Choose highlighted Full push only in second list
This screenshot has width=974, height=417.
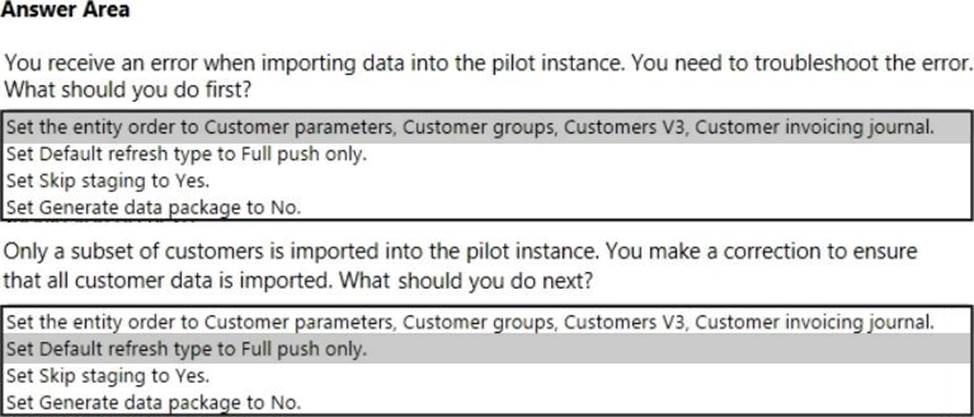[187, 349]
